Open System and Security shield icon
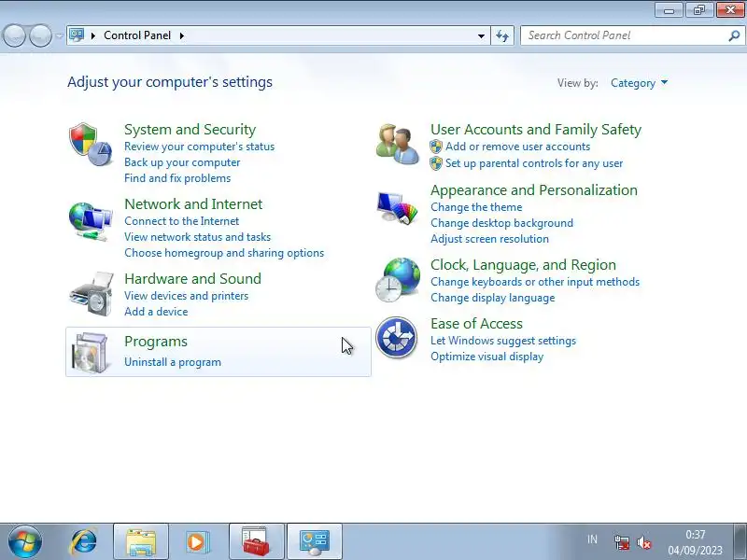This screenshot has width=747, height=560. [91, 145]
